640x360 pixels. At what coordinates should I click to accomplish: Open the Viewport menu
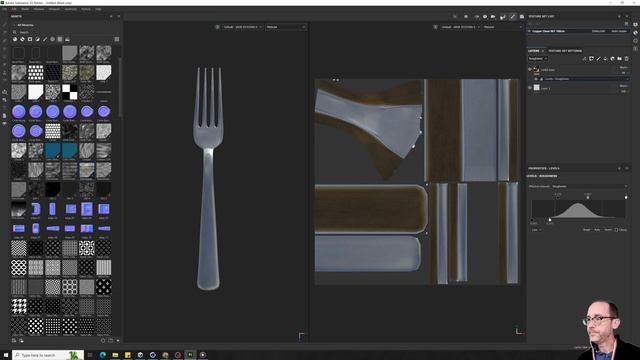click(x=54, y=9)
